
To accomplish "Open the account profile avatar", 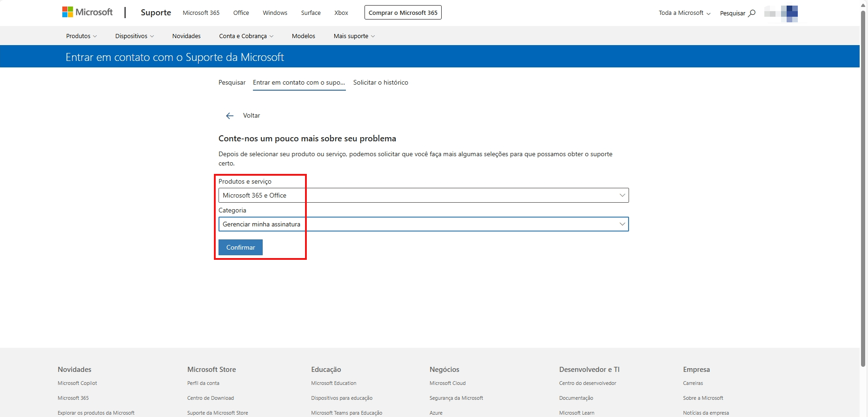I will pos(781,13).
